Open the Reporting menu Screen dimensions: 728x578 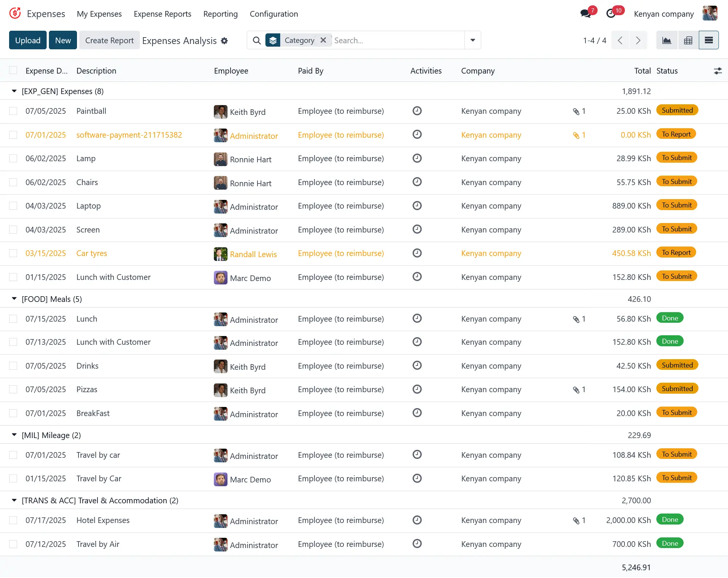[x=220, y=14]
